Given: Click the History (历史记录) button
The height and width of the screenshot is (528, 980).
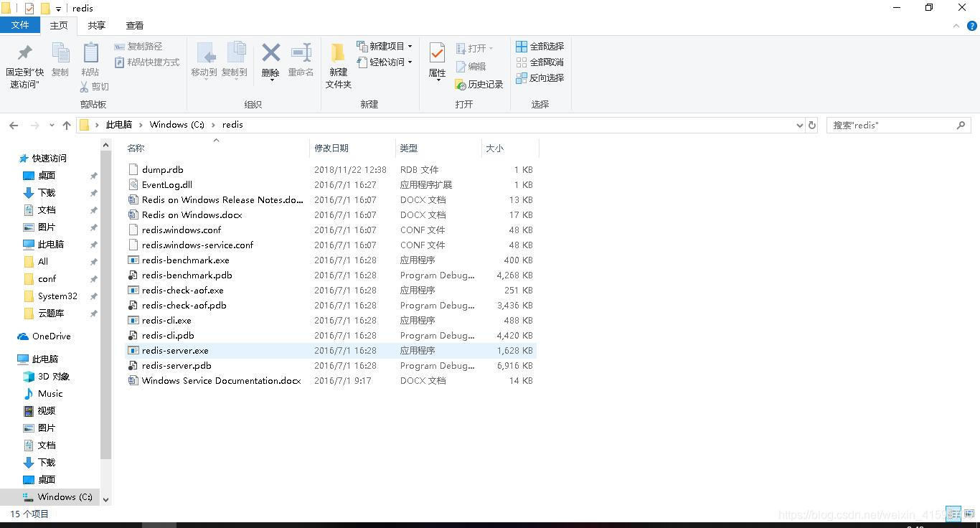Looking at the screenshot, I should click(479, 85).
